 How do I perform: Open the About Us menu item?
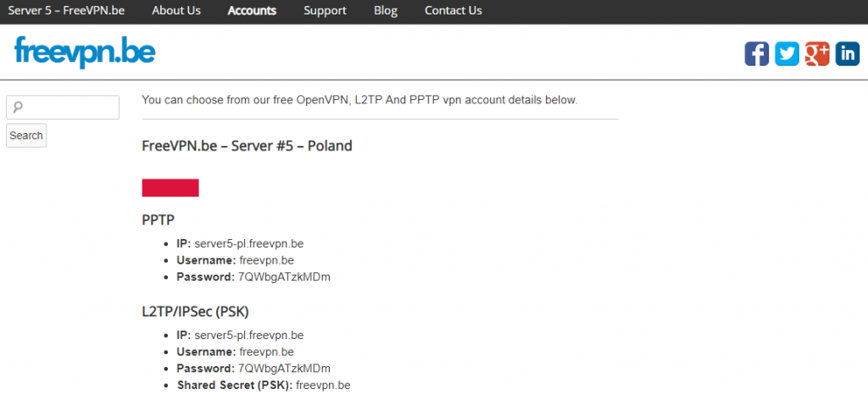click(x=176, y=11)
